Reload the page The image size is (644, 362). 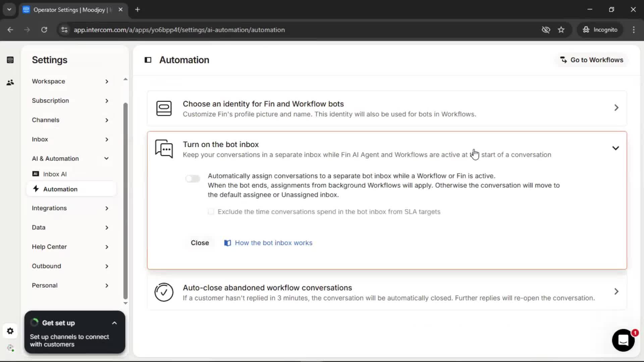tap(44, 30)
